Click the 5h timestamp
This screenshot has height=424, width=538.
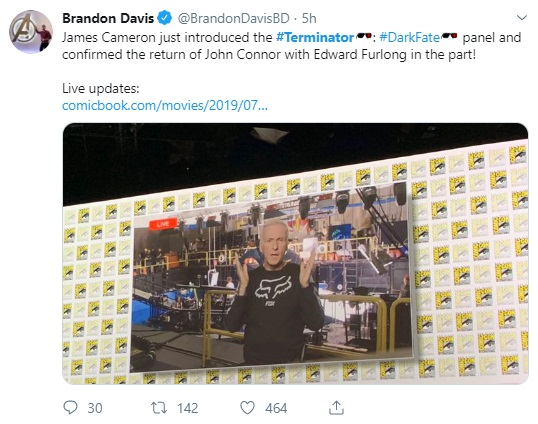[x=309, y=18]
